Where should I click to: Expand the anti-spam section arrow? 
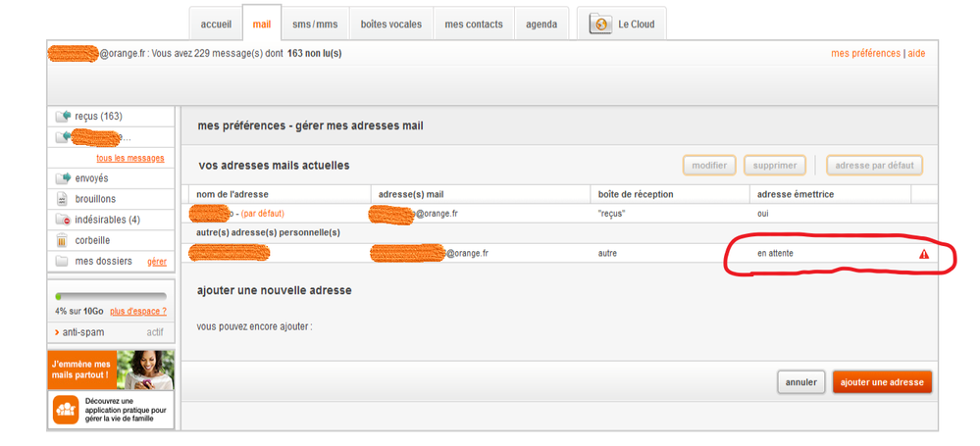click(x=57, y=332)
